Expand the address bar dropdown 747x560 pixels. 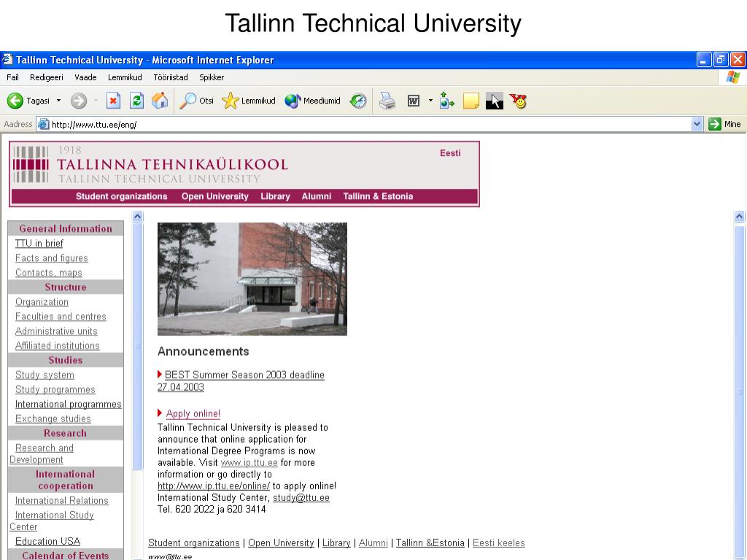[697, 124]
